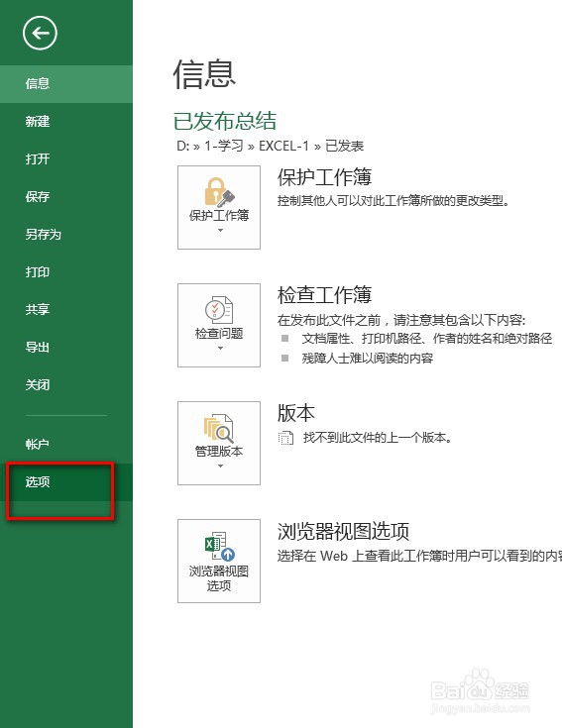Open the 共享 sidebar entry
The image size is (562, 728).
coord(66,310)
